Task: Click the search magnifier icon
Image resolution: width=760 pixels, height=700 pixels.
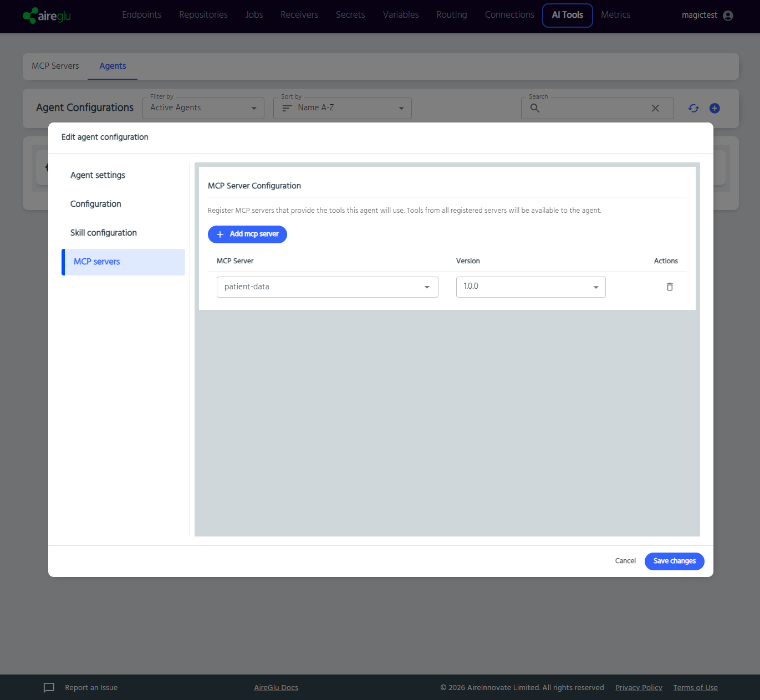Action: [534, 108]
